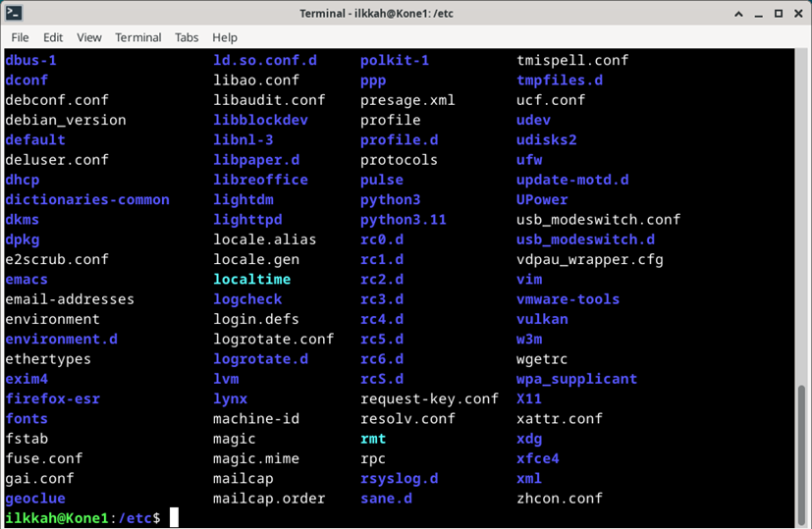Viewport: 812px width, 529px height.
Task: Click the shade window up-arrow button
Action: [738, 14]
